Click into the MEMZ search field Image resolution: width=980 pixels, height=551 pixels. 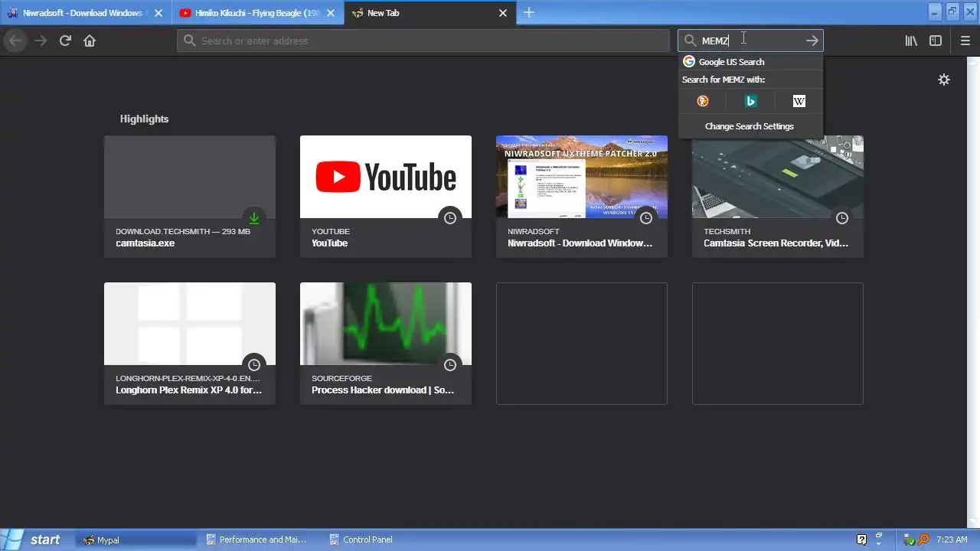coord(750,41)
